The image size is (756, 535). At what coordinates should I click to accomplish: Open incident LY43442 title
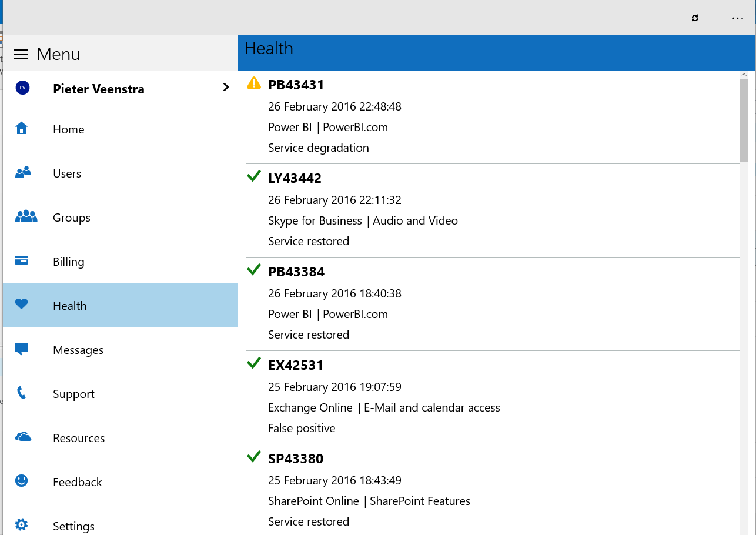point(295,178)
